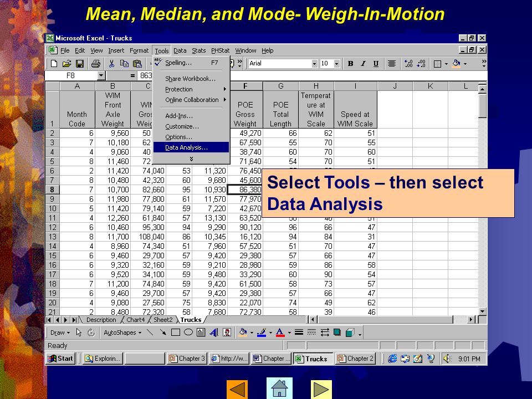532x399 pixels.
Task: Open the Protection submenu
Action: coord(191,89)
